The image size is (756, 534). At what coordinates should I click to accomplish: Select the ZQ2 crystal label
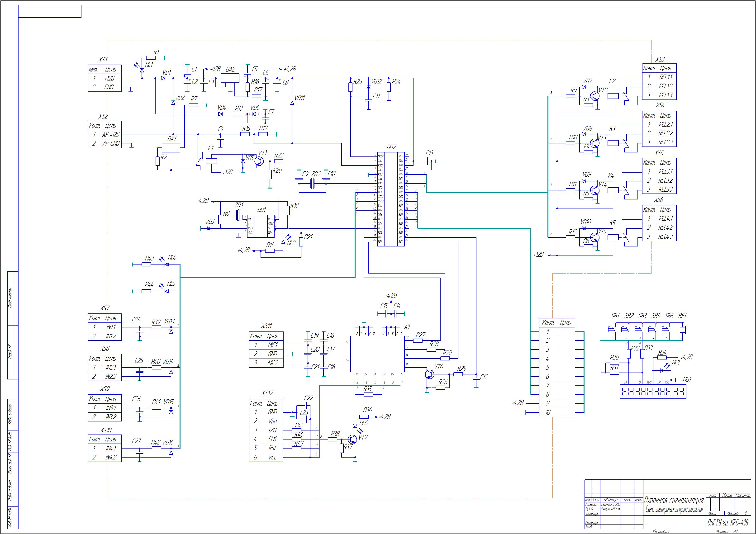coord(316,174)
